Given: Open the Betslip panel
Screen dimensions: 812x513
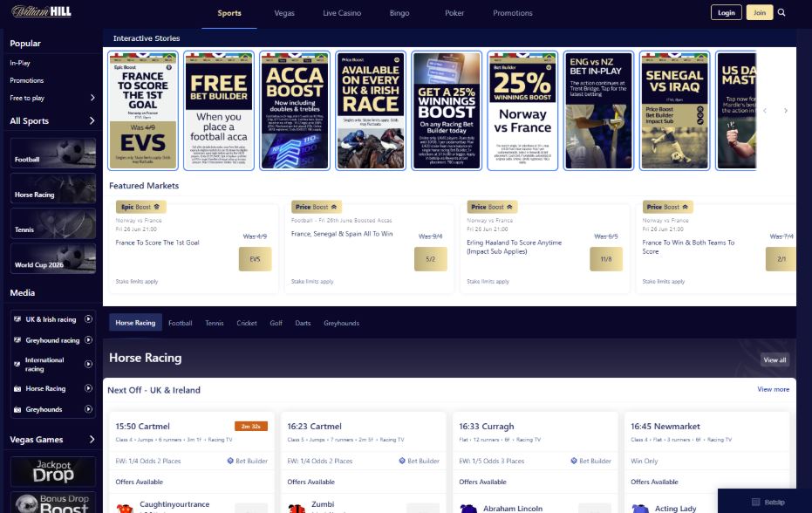Looking at the screenshot, I should coord(764,502).
